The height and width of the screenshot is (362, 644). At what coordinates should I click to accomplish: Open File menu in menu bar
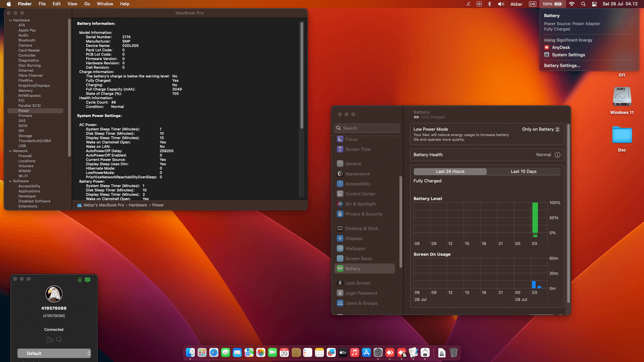click(42, 4)
